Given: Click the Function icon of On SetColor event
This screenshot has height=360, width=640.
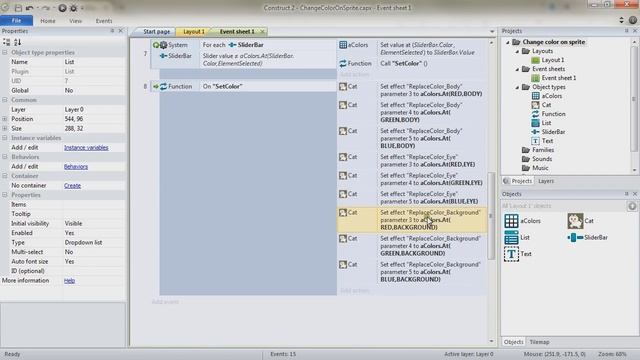Looking at the screenshot, I should (x=163, y=87).
